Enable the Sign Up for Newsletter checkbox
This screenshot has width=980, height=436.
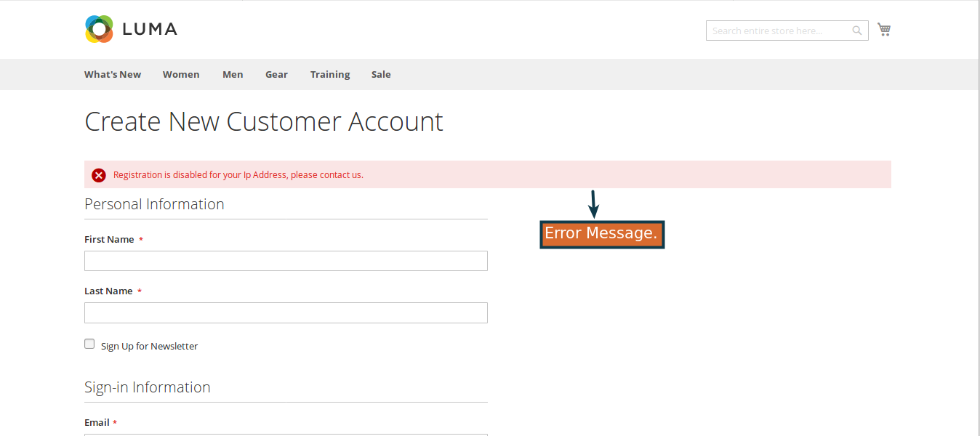[x=89, y=344]
